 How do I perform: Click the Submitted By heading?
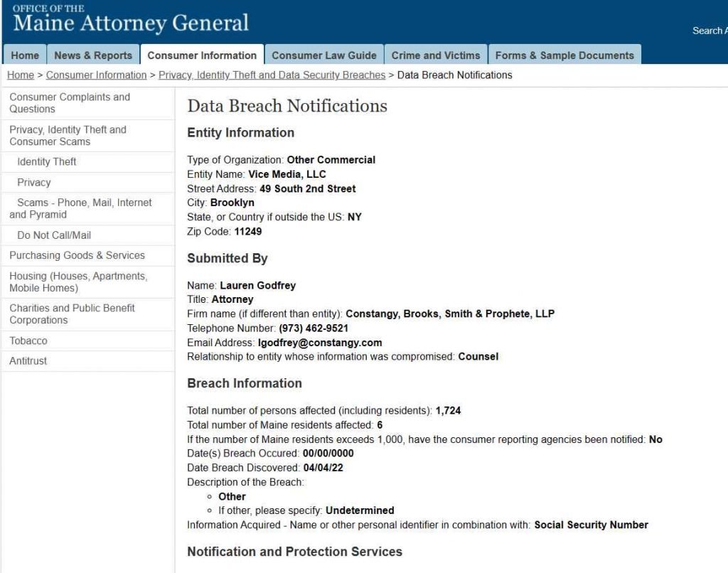pos(227,258)
